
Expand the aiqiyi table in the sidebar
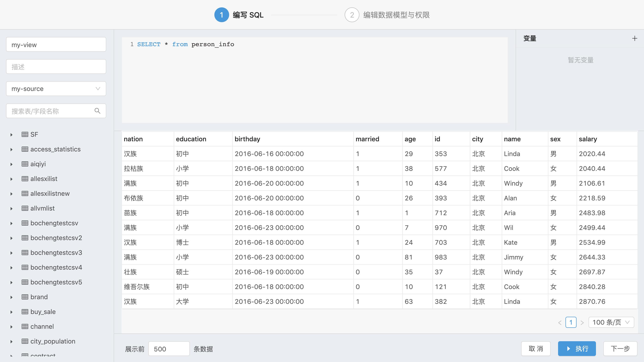[12, 164]
